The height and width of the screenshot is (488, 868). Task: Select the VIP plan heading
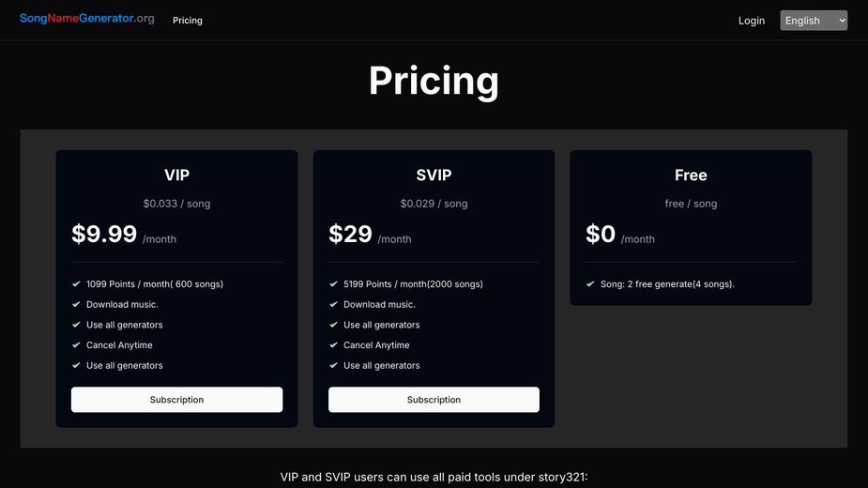coord(176,175)
